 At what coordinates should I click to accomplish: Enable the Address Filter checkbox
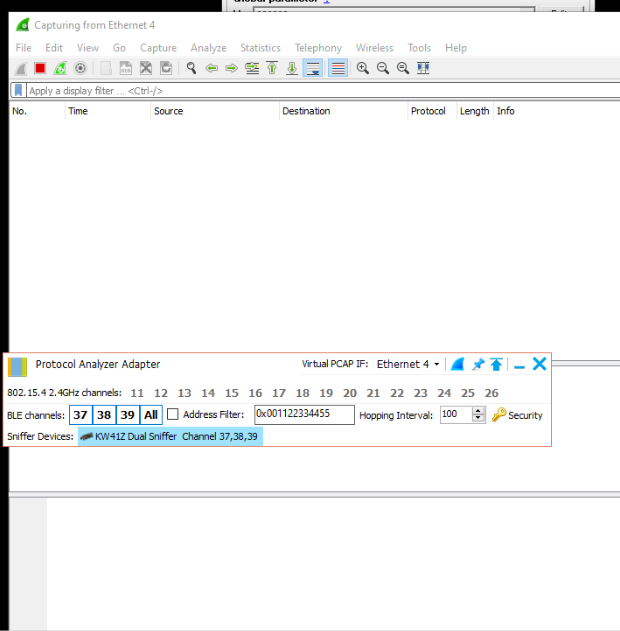(x=173, y=414)
